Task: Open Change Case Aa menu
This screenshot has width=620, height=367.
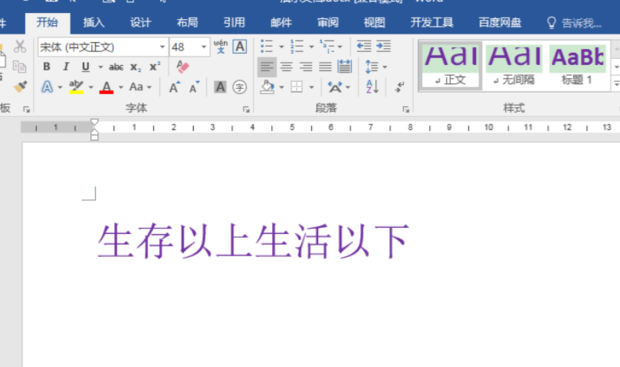Action: tap(140, 87)
